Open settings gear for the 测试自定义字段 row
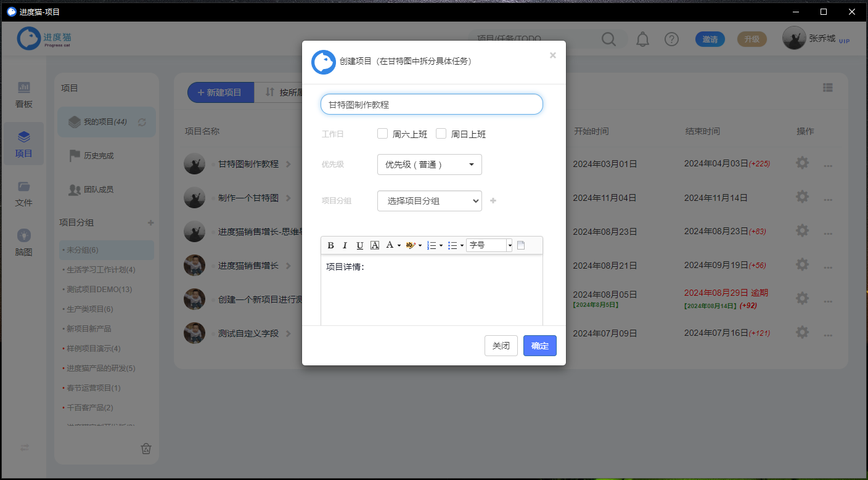868x480 pixels. click(802, 333)
